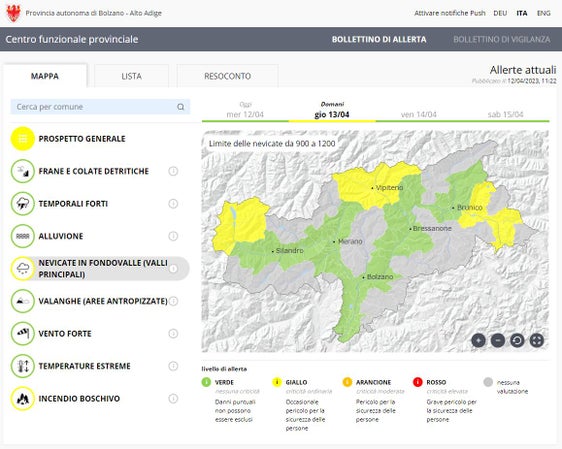Click the grey nessuna valutazione dot

tap(488, 382)
